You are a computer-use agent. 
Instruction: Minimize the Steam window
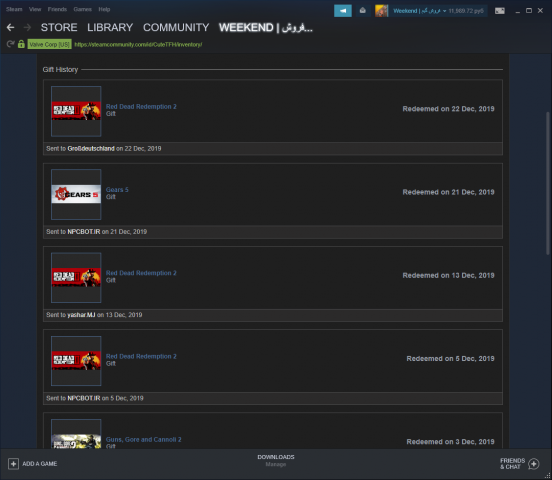(x=518, y=11)
